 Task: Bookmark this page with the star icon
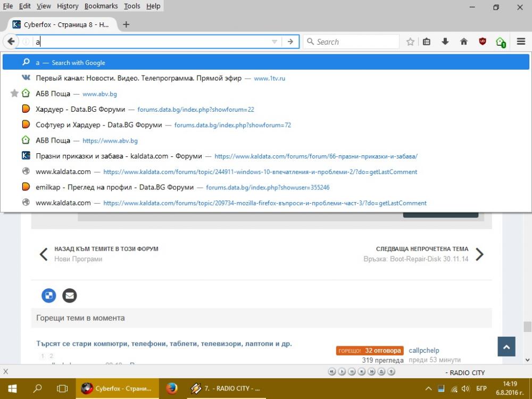(x=410, y=41)
